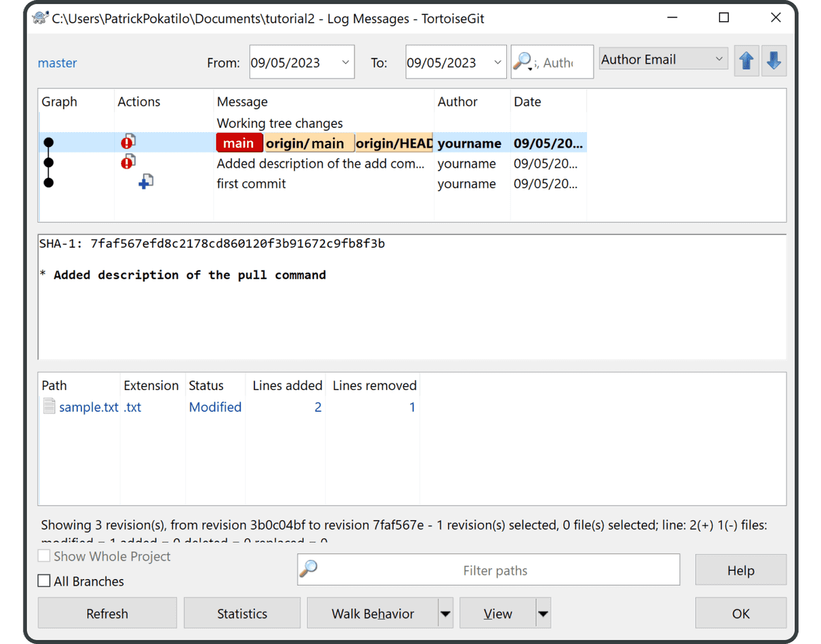821x644 pixels.
Task: Expand the View dropdown arrow
Action: point(543,613)
